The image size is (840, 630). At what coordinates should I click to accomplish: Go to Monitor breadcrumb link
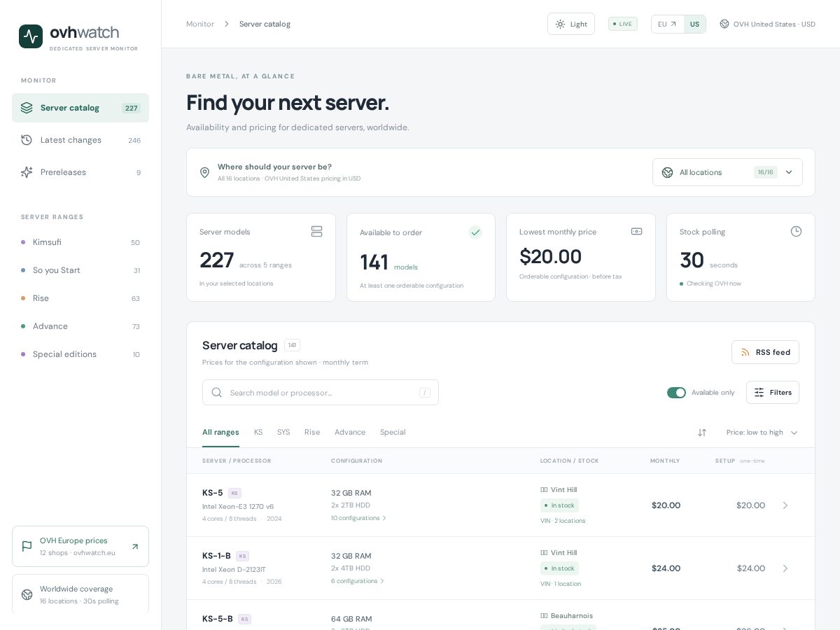pyautogui.click(x=200, y=24)
